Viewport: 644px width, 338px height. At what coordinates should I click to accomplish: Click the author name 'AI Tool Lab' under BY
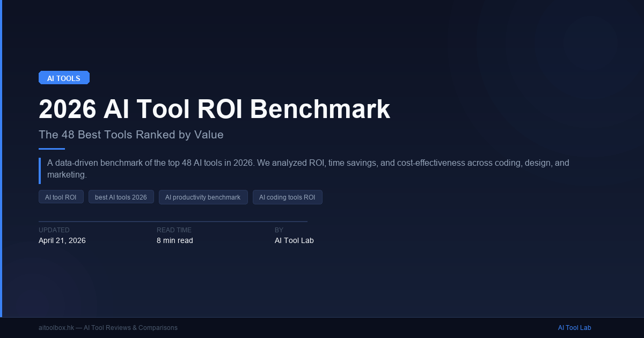point(294,240)
